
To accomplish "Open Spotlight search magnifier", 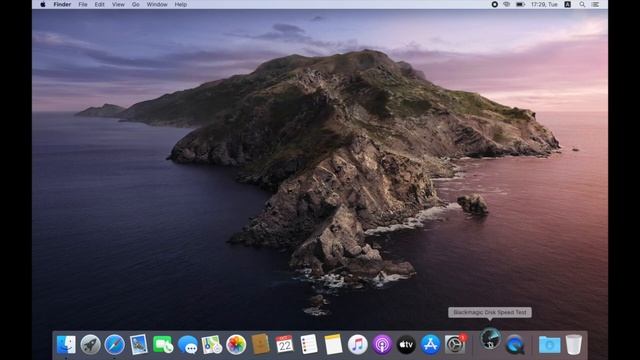I will 582,4.
